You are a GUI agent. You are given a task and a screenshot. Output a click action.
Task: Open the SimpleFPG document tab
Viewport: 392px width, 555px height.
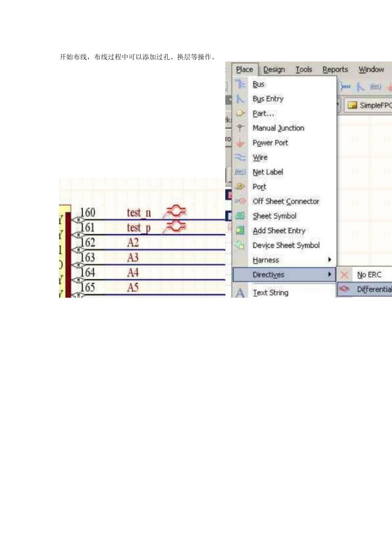(x=368, y=105)
